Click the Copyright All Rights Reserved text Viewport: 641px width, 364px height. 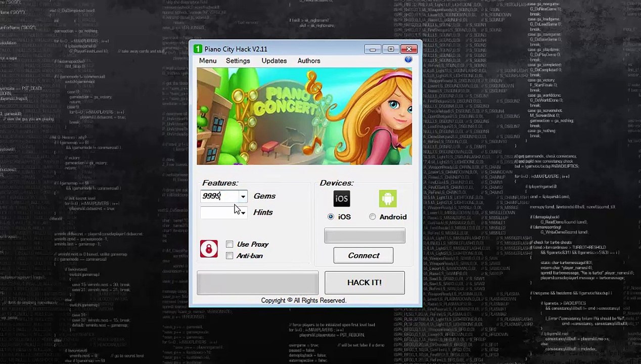(x=303, y=300)
